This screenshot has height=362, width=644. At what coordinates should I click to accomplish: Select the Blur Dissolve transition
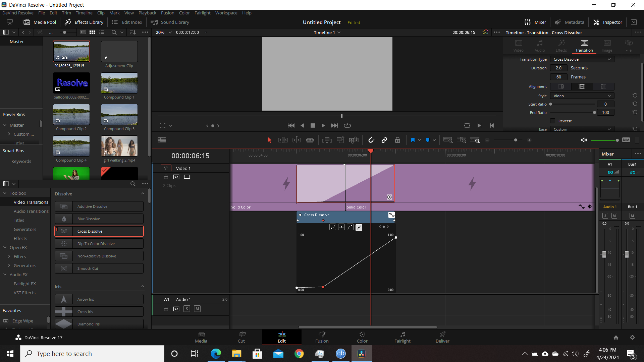(x=99, y=219)
